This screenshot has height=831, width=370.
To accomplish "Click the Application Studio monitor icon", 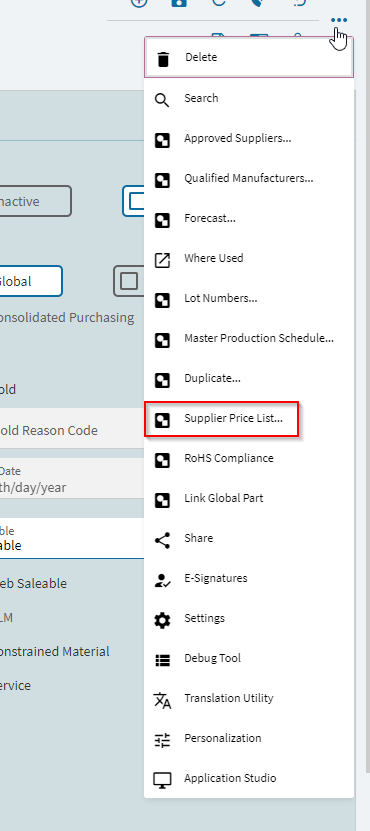I will [162, 780].
